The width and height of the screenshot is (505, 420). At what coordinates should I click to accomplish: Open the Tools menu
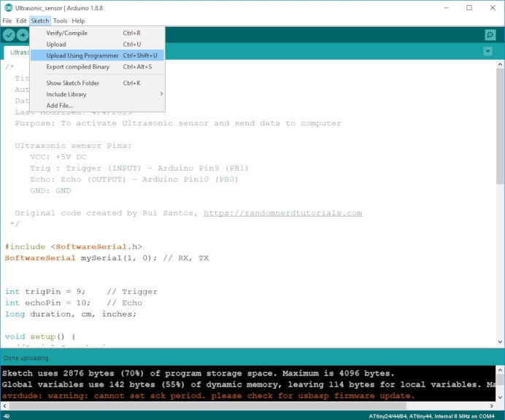tap(61, 21)
